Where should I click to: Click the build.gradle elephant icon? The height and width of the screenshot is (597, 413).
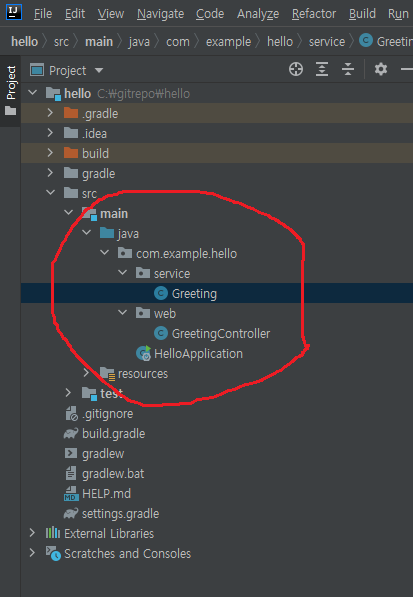(x=71, y=433)
